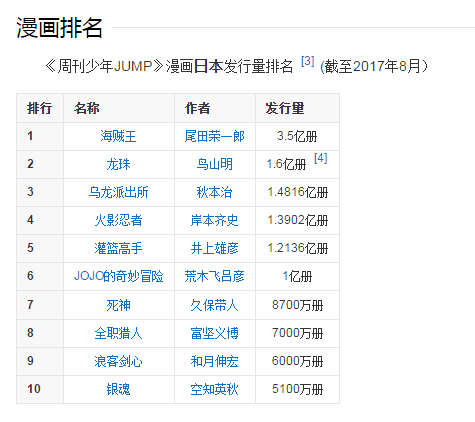This screenshot has height=422, width=475.
Task: Open author link 久保带人
Action: 215,305
